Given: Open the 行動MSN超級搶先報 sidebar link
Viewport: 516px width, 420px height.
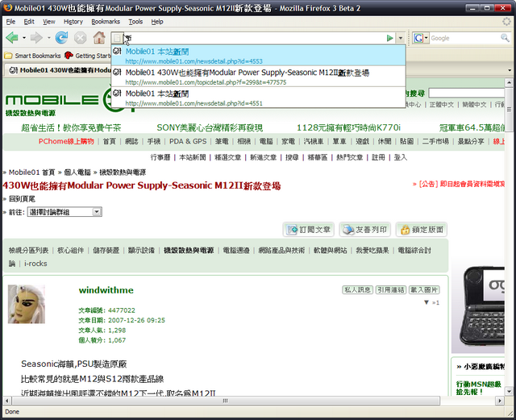Looking at the screenshot, I should [479, 388].
